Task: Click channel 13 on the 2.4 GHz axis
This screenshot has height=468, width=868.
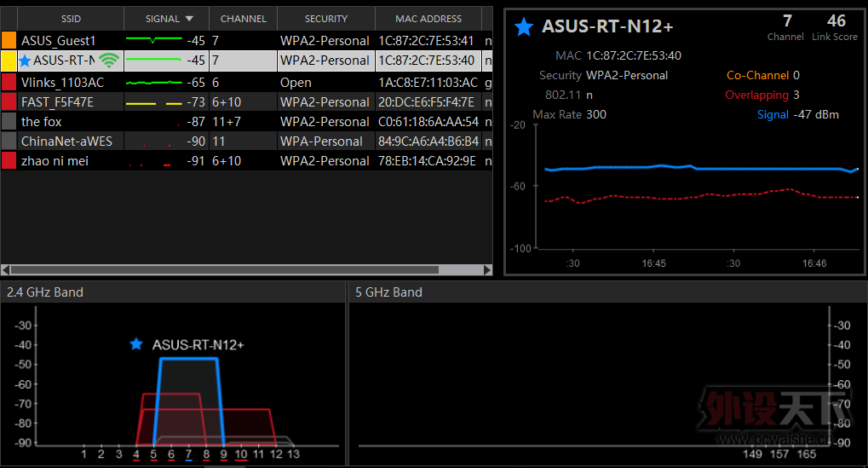Action: (x=293, y=454)
